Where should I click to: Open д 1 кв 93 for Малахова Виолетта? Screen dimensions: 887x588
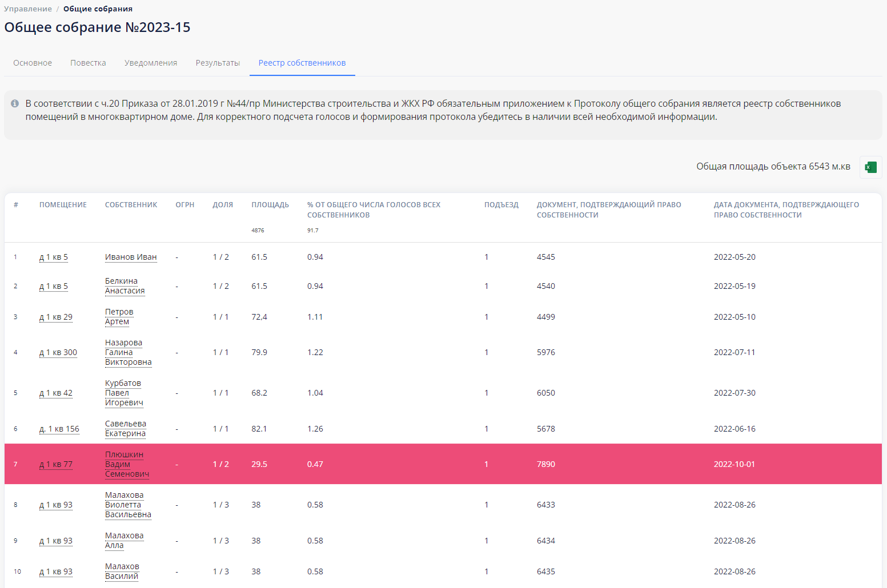[56, 505]
